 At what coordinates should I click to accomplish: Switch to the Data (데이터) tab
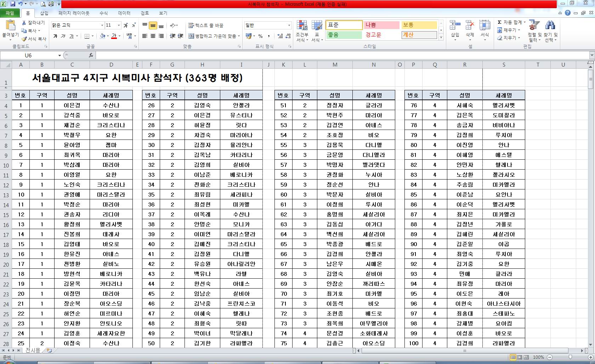pyautogui.click(x=124, y=13)
